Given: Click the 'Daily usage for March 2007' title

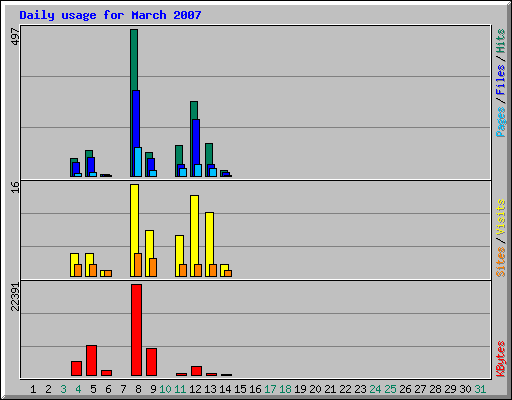Looking at the screenshot, I should click(110, 15).
